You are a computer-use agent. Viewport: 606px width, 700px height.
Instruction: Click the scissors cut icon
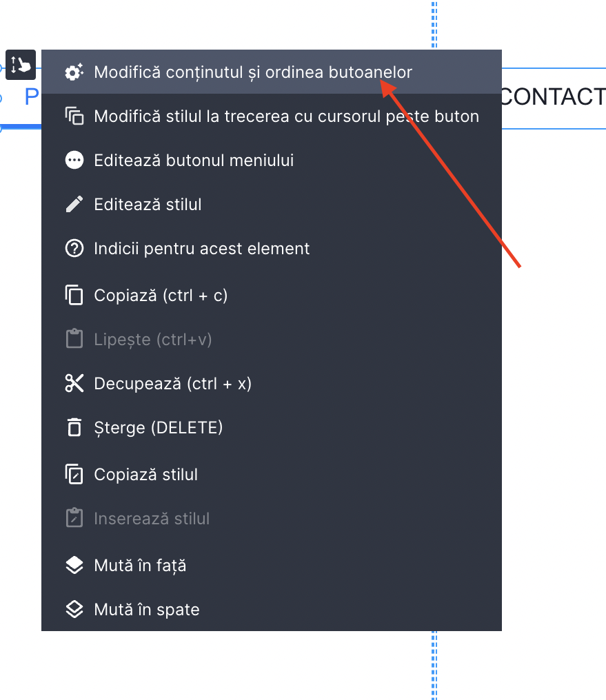74,384
